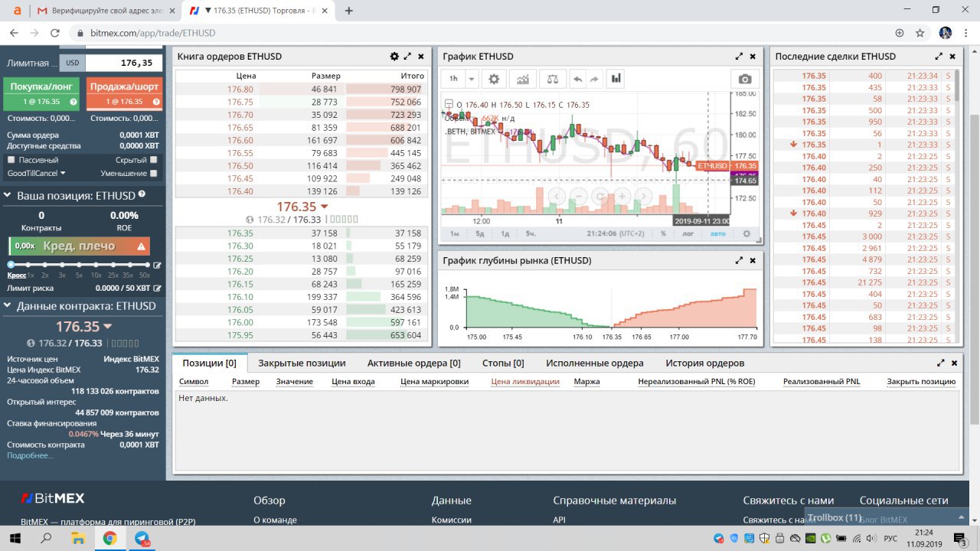This screenshot has width=980, height=551.
Task: Open Подробнее... contract details link
Action: pyautogui.click(x=31, y=455)
